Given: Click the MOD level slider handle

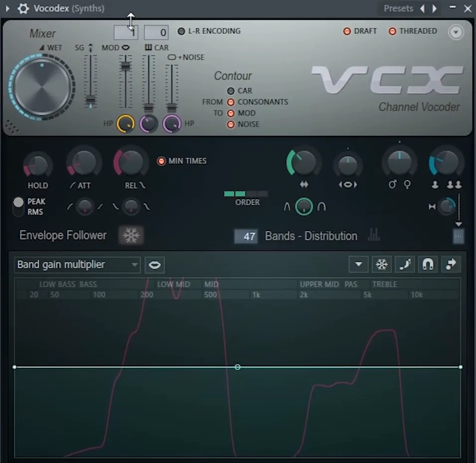Looking at the screenshot, I should click(125, 66).
